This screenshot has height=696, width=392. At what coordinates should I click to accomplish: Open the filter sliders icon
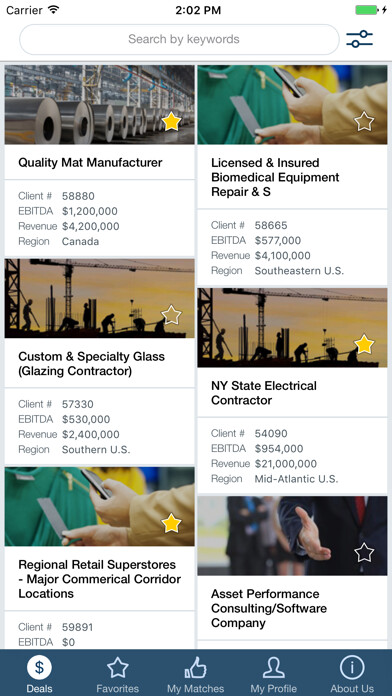tap(359, 40)
